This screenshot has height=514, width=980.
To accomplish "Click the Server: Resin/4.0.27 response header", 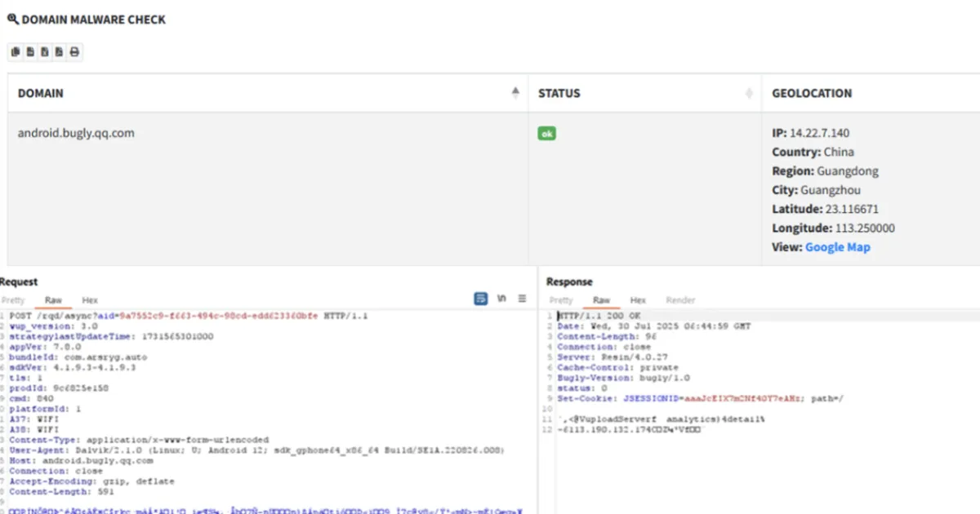I will pos(612,357).
